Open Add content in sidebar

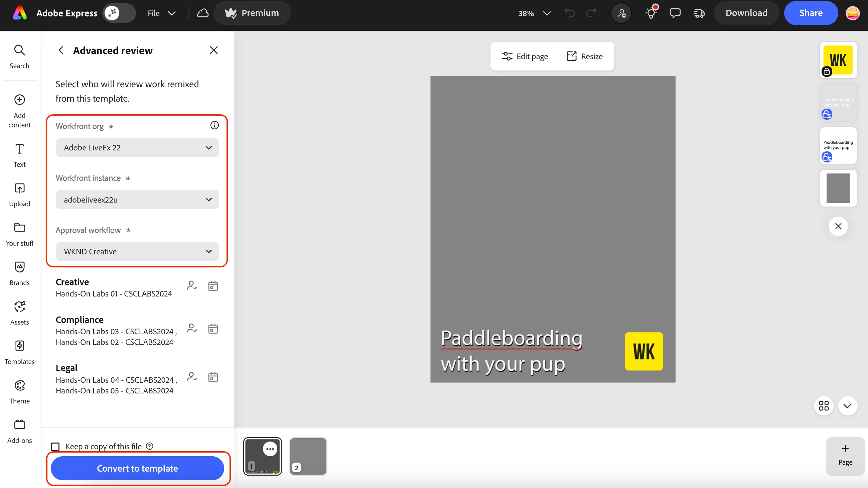19,111
